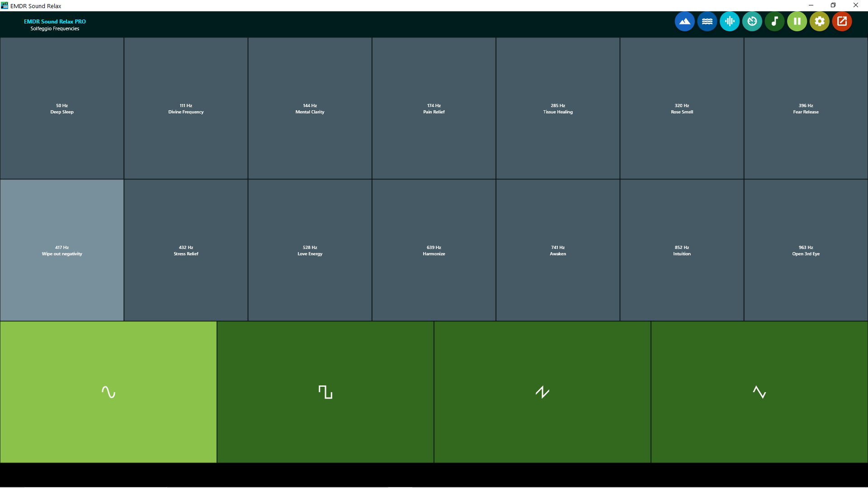The height and width of the screenshot is (488, 868).
Task: Click the blue mountain landscape icon
Action: point(684,21)
